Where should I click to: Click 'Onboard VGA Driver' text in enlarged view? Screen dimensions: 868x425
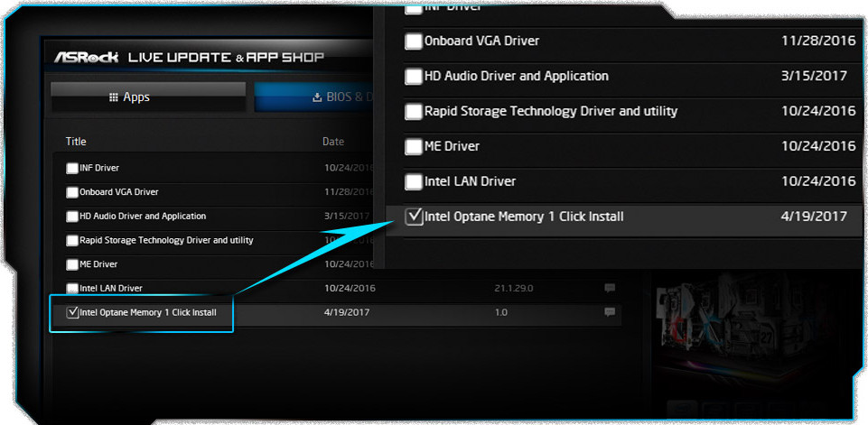click(x=481, y=41)
